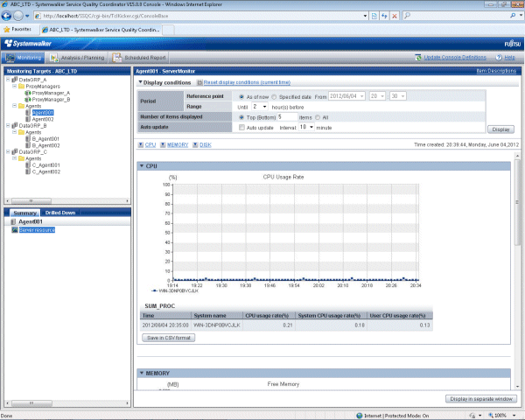
Task: Click the C_Agent002 server icon
Action: tap(28, 171)
